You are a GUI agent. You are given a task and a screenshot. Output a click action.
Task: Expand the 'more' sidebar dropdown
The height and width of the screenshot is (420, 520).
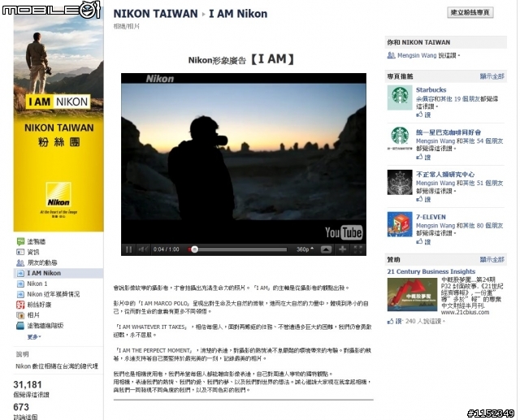tap(34, 337)
